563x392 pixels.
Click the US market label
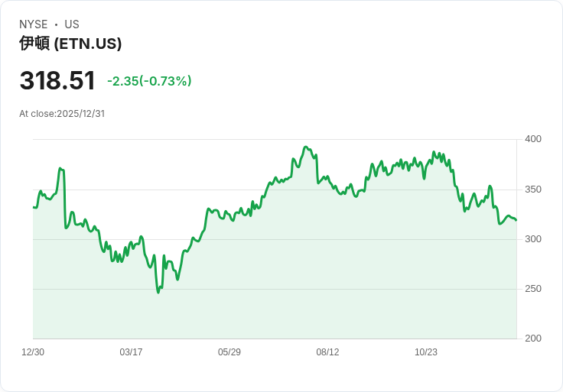tap(72, 24)
